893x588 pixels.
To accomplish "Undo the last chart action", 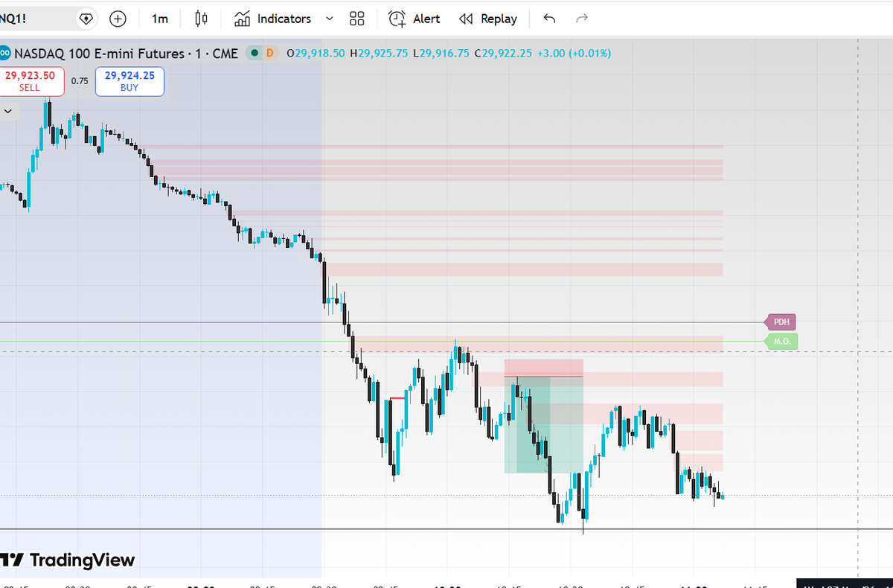I will point(549,19).
